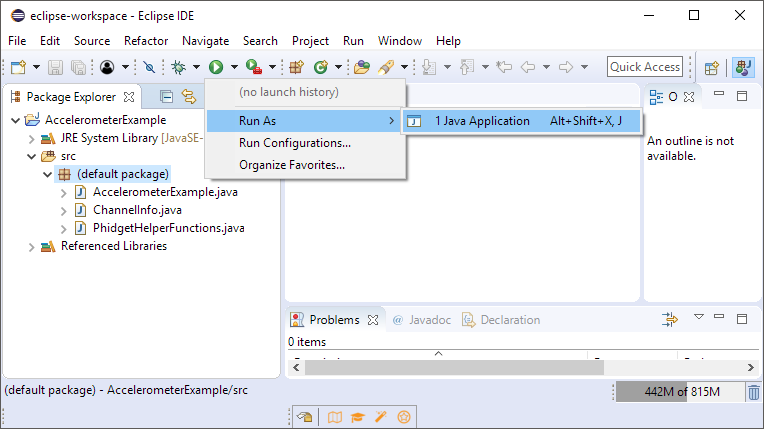
Task: Click the Problems scrollbar right arrow
Action: [751, 368]
